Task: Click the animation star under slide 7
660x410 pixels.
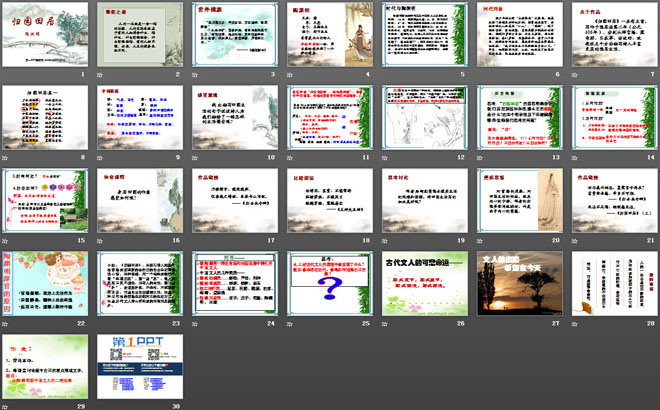Action: [575, 75]
